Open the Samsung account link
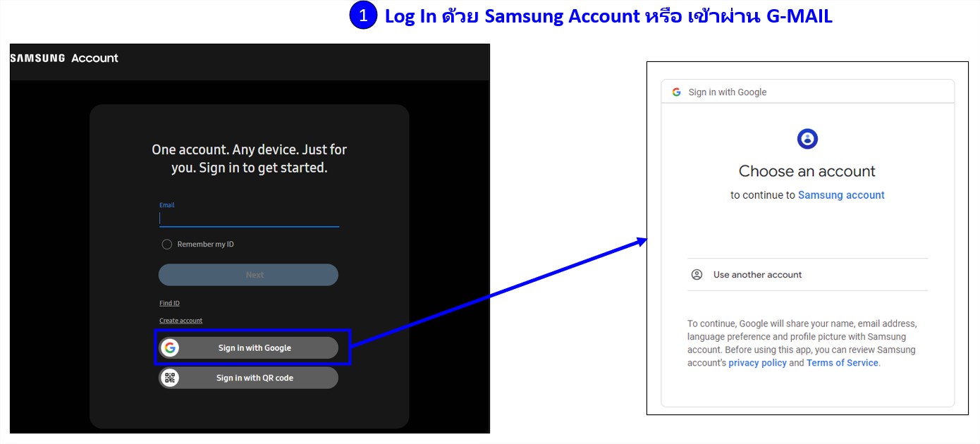Screen dimensions: 980x444 pyautogui.click(x=841, y=195)
